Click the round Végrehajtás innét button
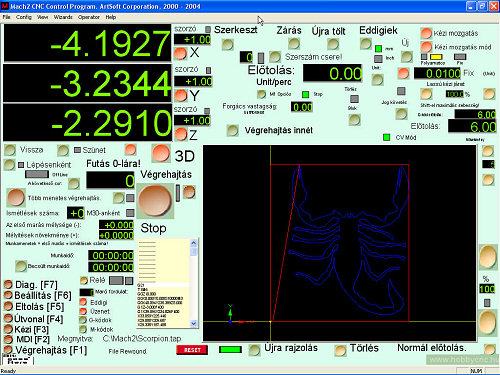This screenshot has height=375, width=500. tap(232, 130)
